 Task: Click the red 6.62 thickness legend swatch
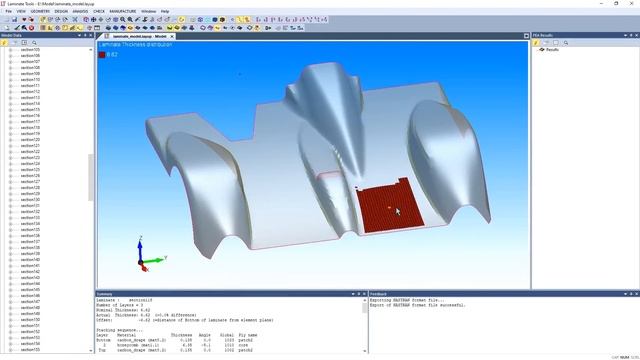tap(102, 54)
